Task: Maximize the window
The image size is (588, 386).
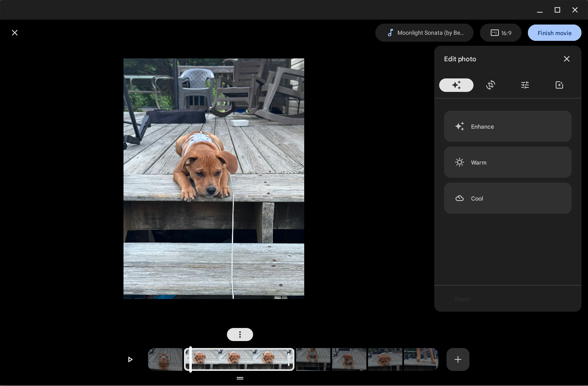Action: [x=557, y=10]
